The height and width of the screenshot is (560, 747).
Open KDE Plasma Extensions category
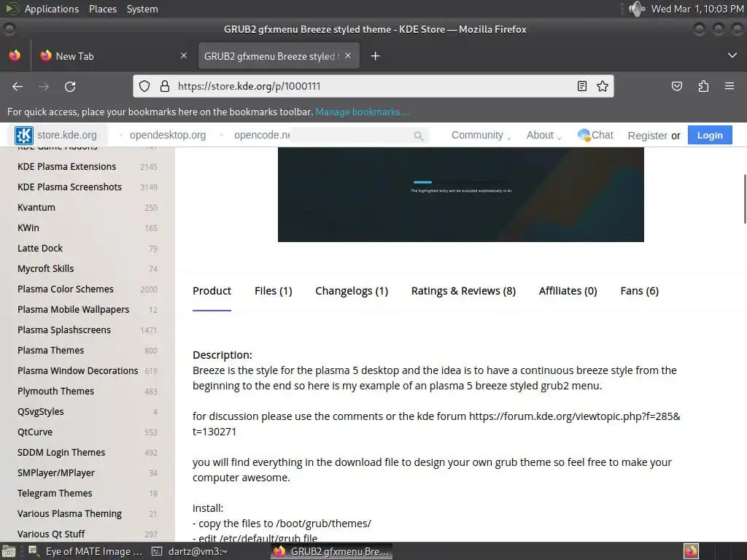click(66, 167)
